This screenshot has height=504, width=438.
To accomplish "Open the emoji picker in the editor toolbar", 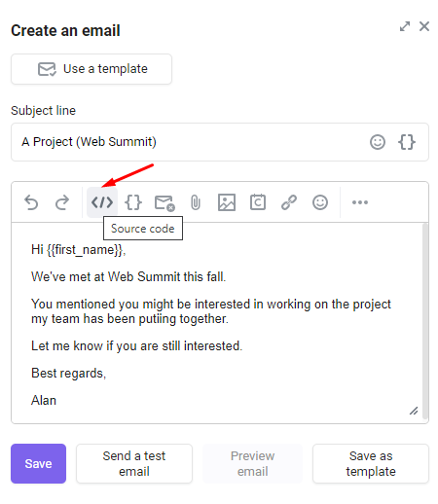I will tap(320, 202).
